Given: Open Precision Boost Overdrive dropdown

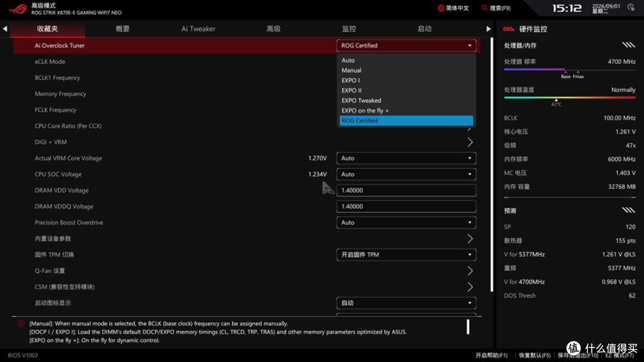Looking at the screenshot, I should 406,222.
